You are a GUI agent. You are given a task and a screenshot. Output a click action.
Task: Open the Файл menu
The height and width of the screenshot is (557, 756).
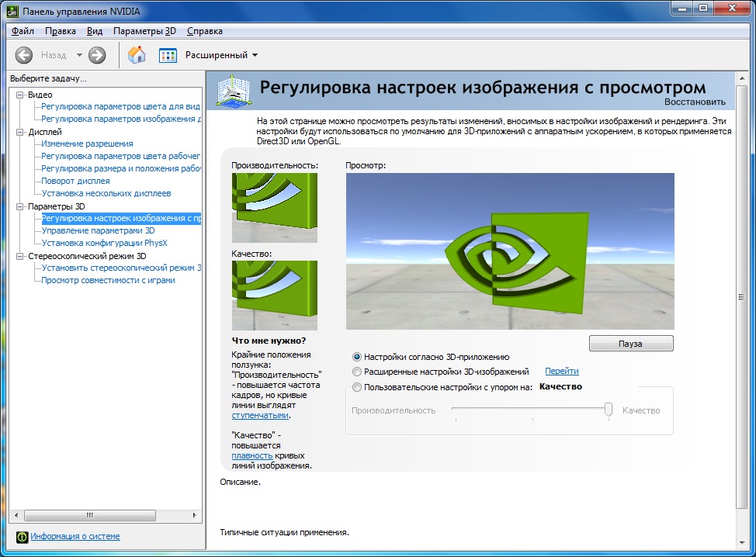23,31
